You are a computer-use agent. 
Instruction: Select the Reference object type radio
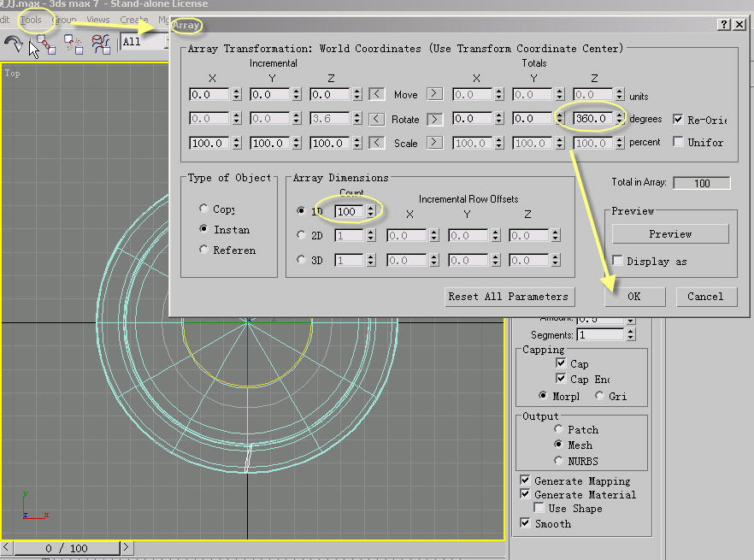point(203,249)
